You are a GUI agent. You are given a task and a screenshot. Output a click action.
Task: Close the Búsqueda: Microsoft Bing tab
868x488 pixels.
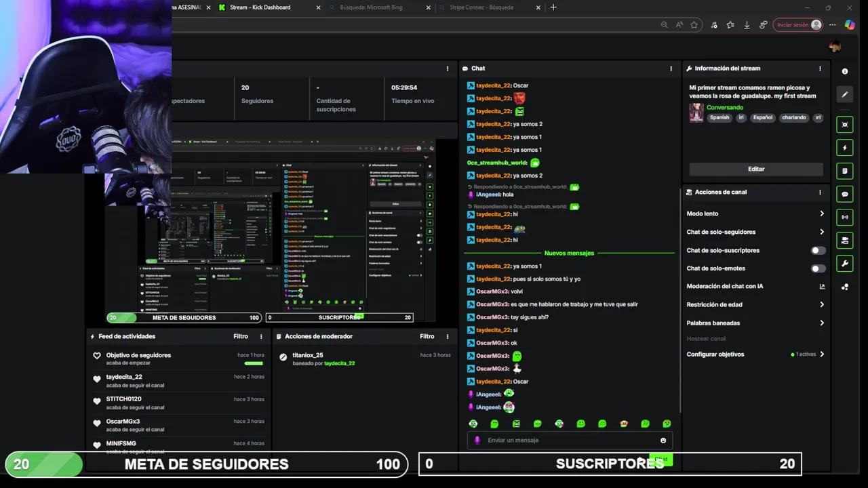[x=428, y=7]
